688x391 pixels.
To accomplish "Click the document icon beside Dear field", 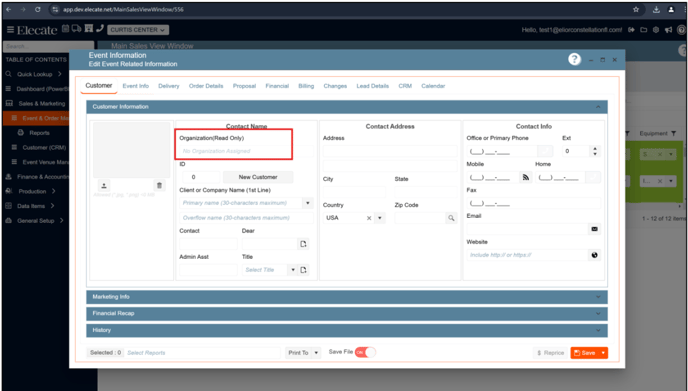I will click(303, 244).
